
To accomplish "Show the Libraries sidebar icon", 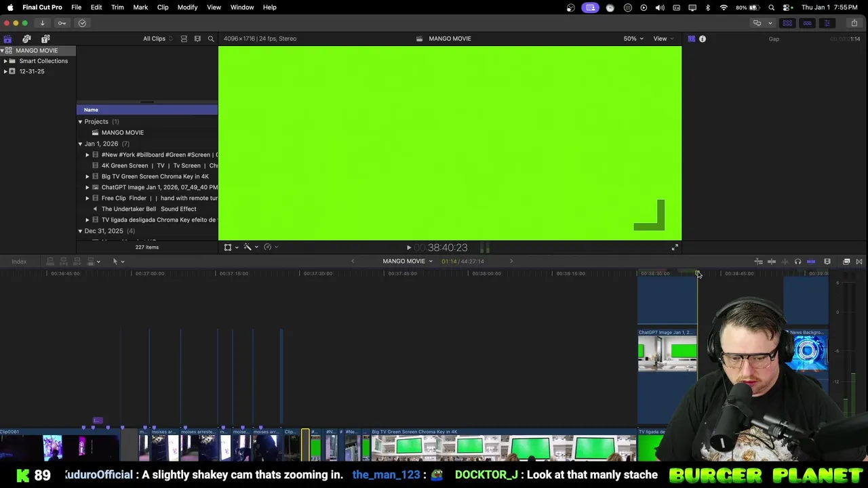I will [x=7, y=39].
